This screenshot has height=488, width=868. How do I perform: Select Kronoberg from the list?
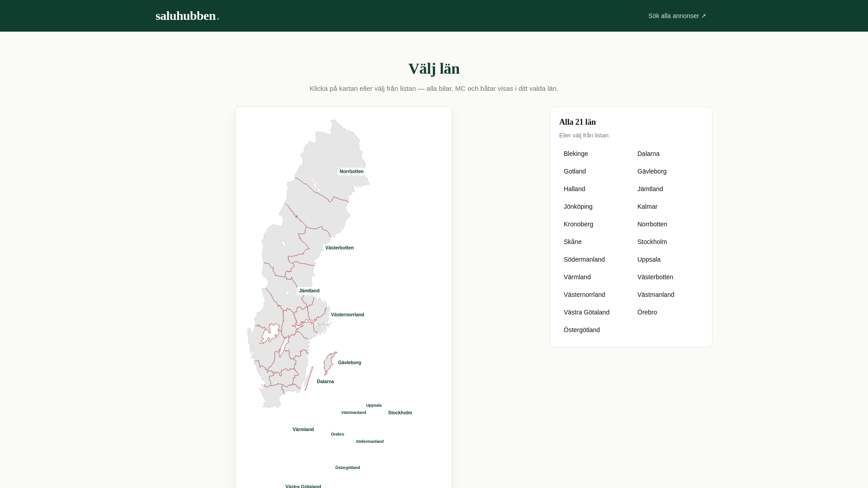coord(594,224)
